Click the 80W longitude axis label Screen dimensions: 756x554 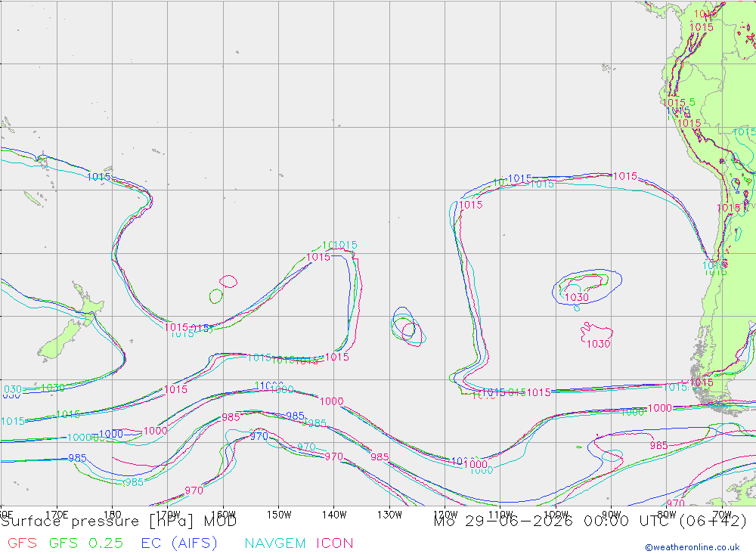point(667,515)
